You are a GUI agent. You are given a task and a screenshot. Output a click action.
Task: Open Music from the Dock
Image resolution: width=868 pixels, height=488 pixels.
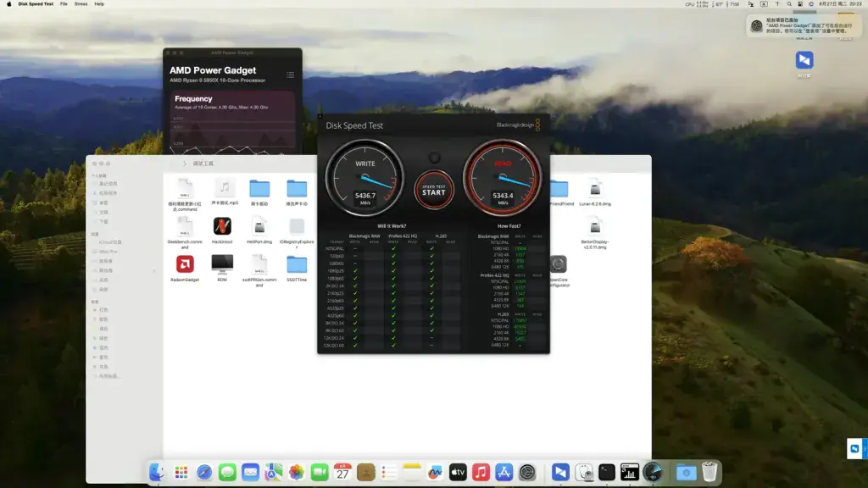481,472
